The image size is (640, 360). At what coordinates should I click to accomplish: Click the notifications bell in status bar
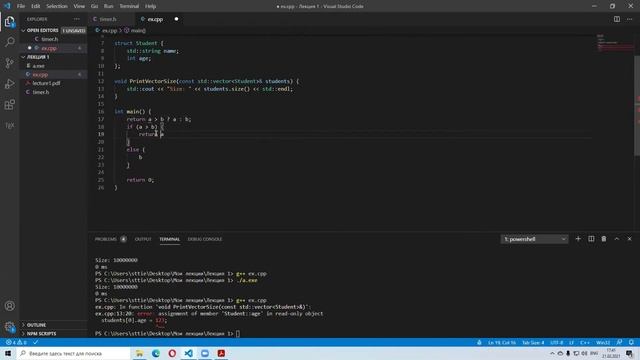(x=631, y=342)
